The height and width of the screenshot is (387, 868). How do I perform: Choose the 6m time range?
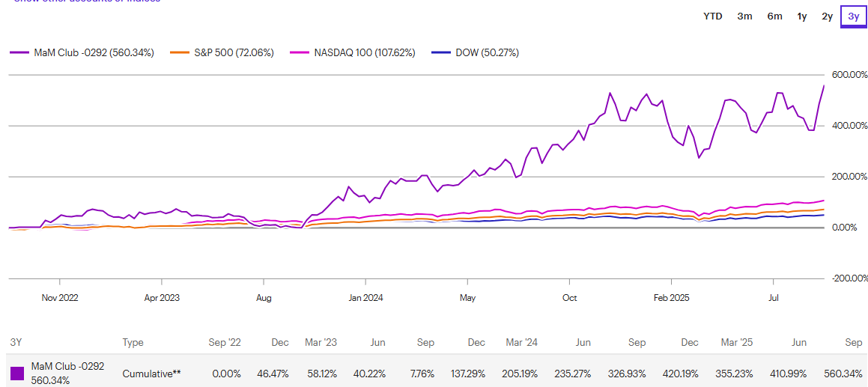[x=774, y=16]
